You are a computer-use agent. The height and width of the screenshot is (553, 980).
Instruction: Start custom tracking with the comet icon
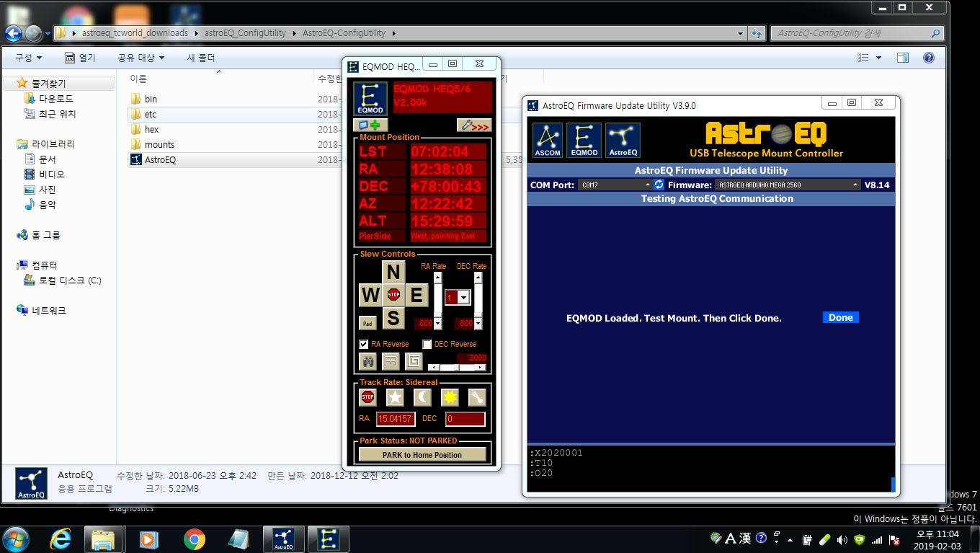tap(477, 397)
